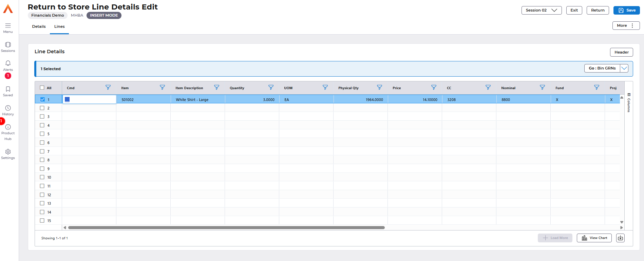Open the Columns side panel
Image resolution: width=644 pixels, height=261 pixels.
coord(629,103)
